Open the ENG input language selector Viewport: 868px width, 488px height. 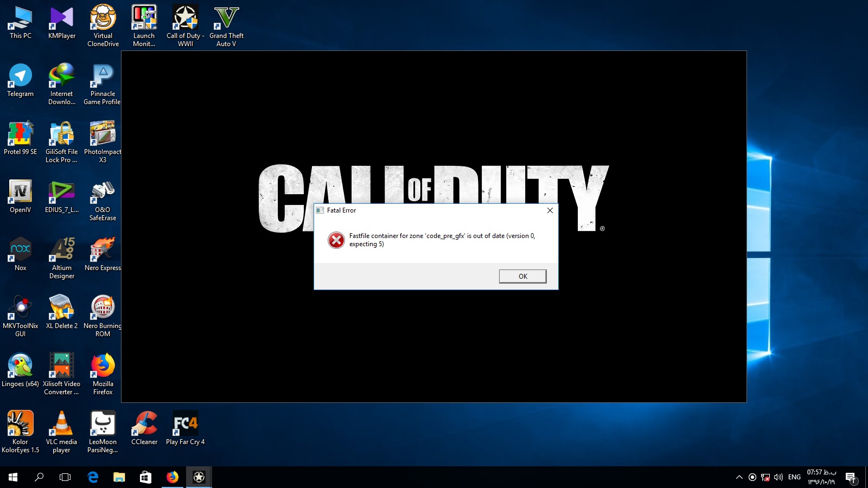click(794, 477)
